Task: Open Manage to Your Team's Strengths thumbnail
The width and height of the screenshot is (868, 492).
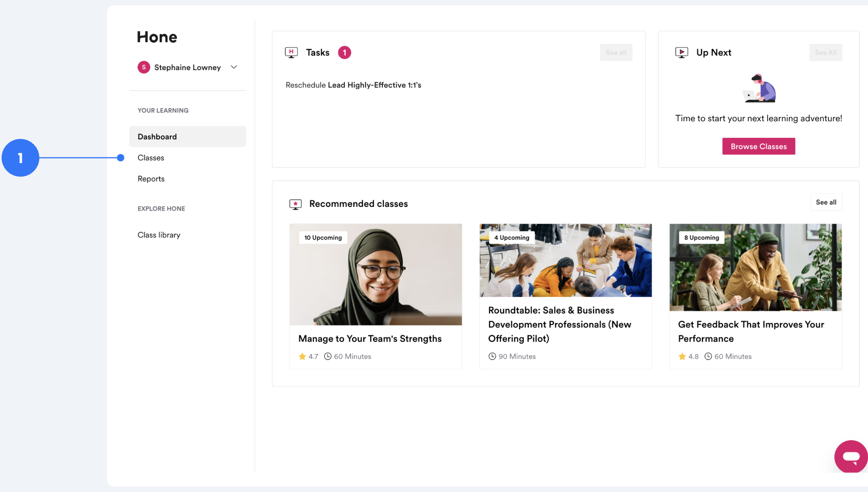Action: (x=376, y=274)
